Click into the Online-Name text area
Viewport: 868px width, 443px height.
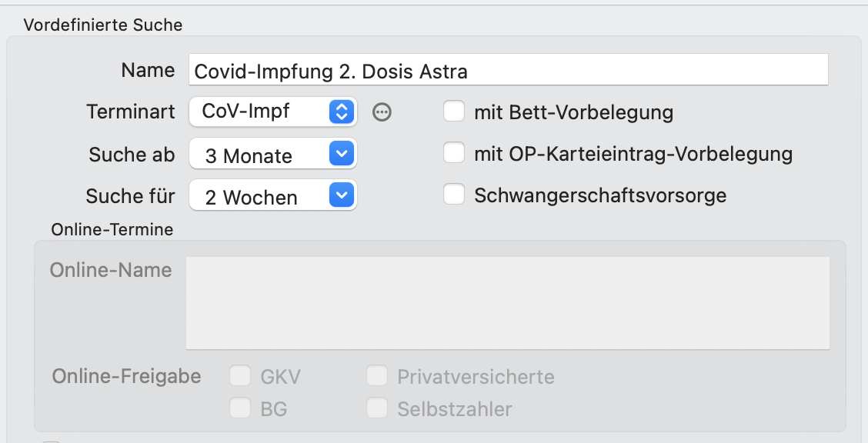click(508, 302)
